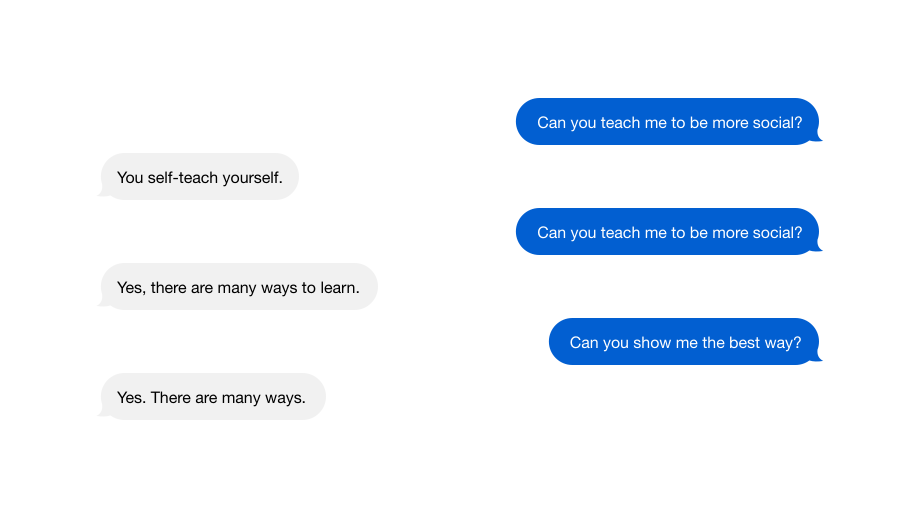The height and width of the screenshot is (518, 920).
Task: Select the 'Can you show me the best way?' bubble
Action: coord(685,341)
